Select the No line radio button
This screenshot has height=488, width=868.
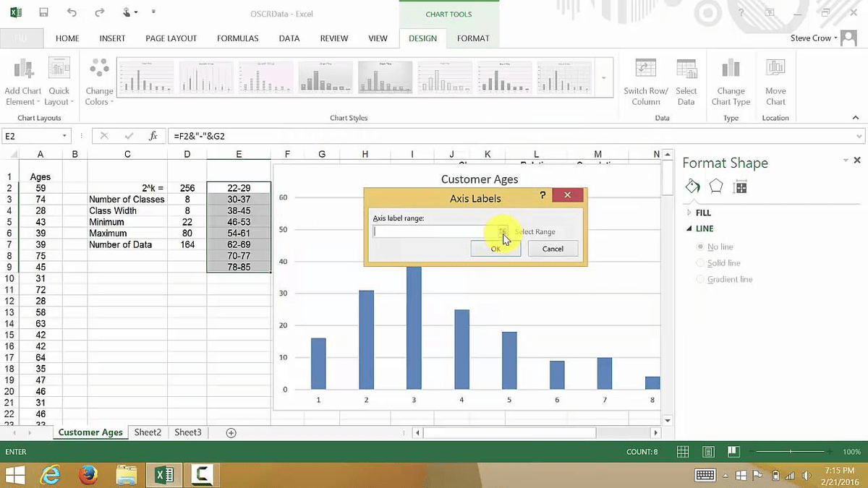[x=699, y=247]
